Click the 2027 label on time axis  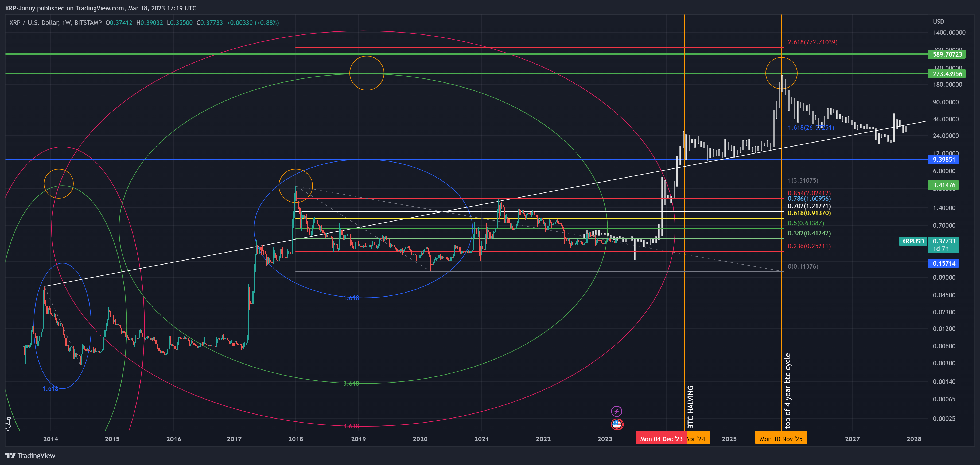click(x=852, y=439)
